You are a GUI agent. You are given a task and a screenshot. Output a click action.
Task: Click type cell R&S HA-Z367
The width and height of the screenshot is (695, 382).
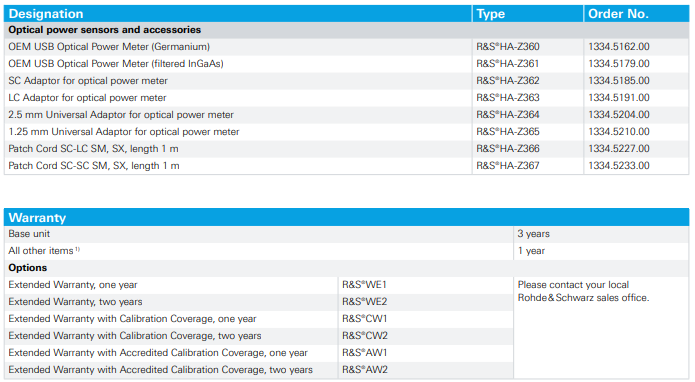pos(508,166)
